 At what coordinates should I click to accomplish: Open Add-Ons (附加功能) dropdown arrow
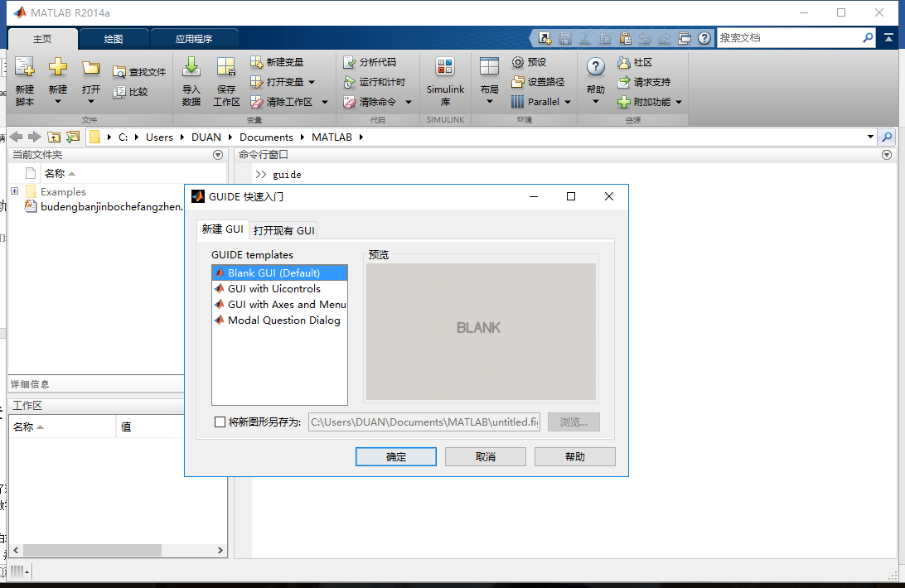[x=679, y=102]
